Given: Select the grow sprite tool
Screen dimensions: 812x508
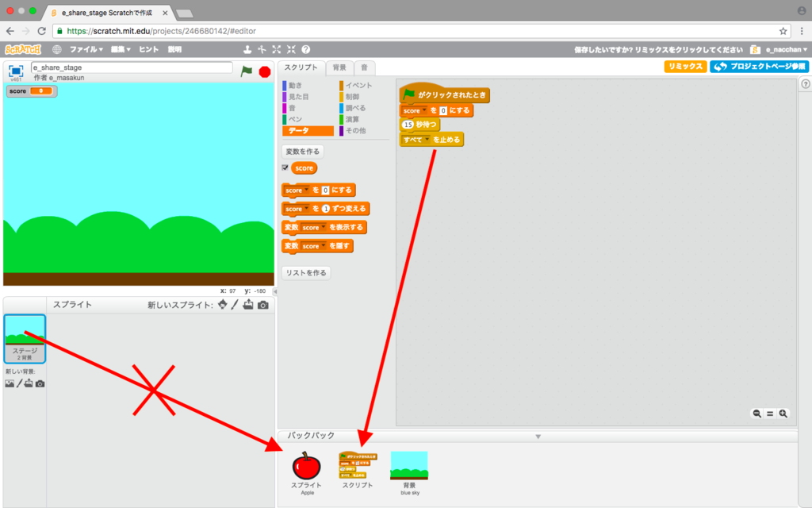Looking at the screenshot, I should (277, 49).
